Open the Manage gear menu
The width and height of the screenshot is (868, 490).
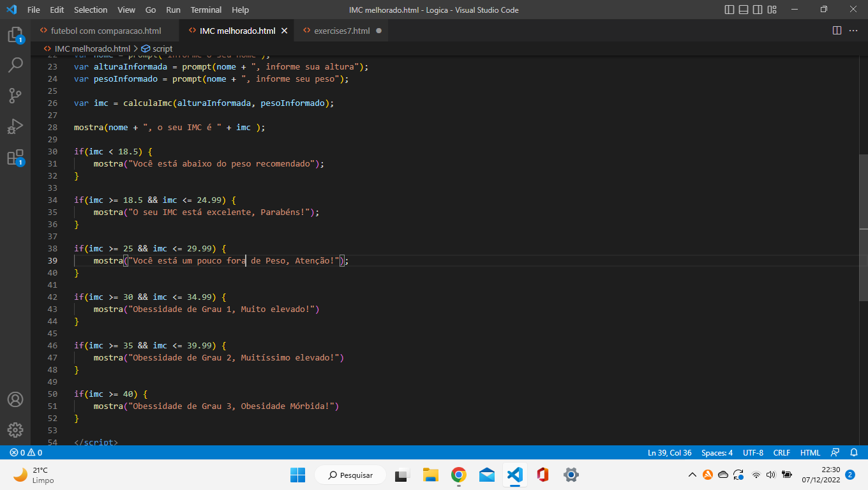pos(15,430)
